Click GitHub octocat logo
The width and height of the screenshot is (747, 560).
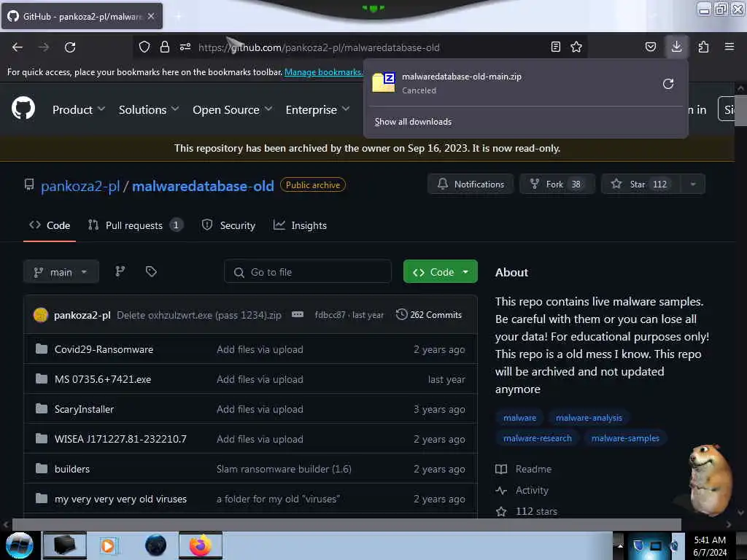(23, 109)
